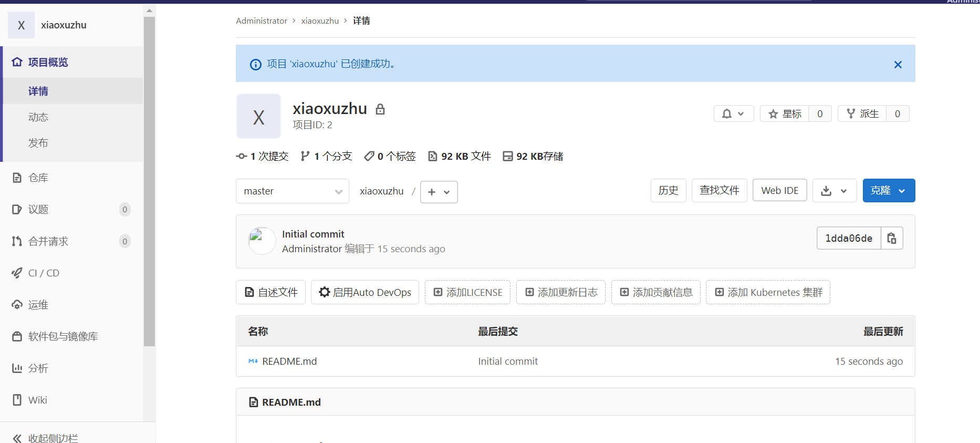Viewport: 980px width, 443px height.
Task: Click 启用Auto DevOps button
Action: [x=365, y=292]
